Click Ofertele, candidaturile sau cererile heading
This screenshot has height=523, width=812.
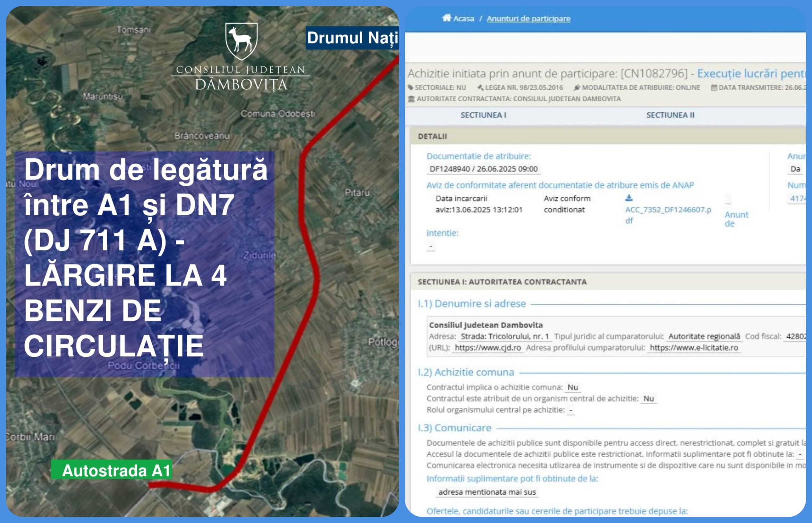557,511
